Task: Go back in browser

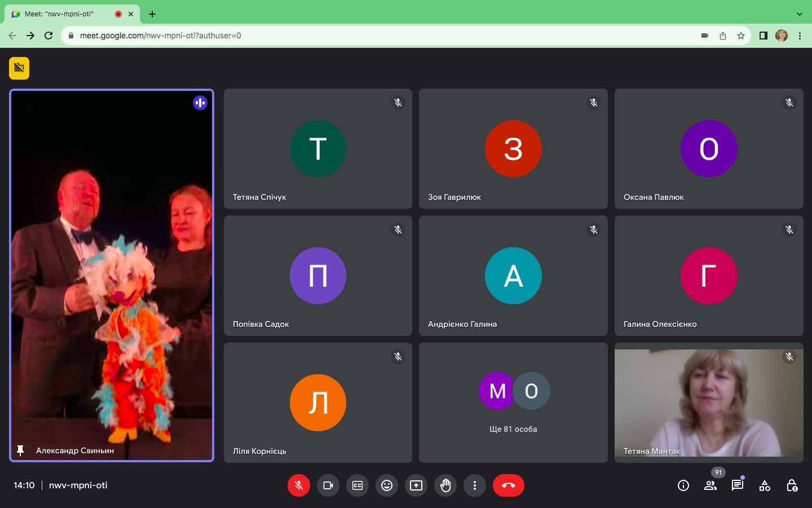Action: (12, 36)
